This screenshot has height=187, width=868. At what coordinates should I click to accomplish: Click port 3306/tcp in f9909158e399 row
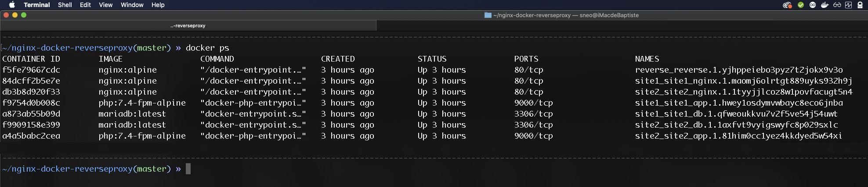(x=534, y=125)
